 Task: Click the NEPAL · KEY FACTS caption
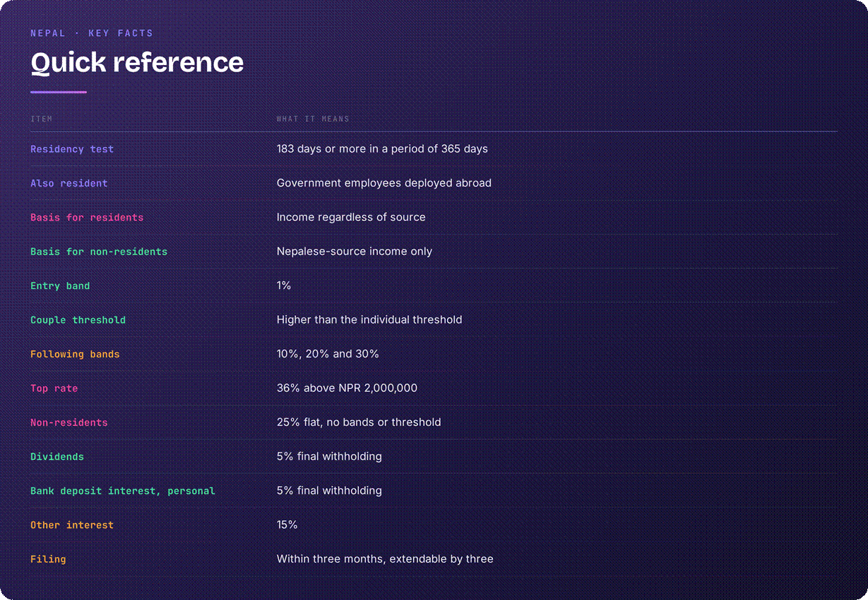(92, 33)
